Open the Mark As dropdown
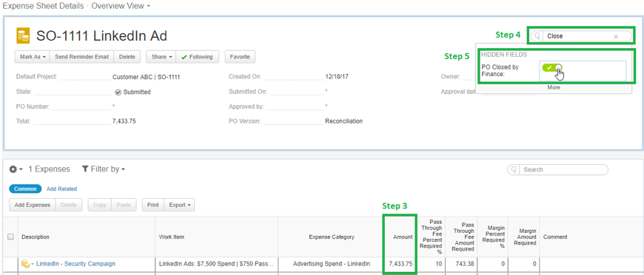This screenshot has height=275, width=644. click(x=32, y=57)
